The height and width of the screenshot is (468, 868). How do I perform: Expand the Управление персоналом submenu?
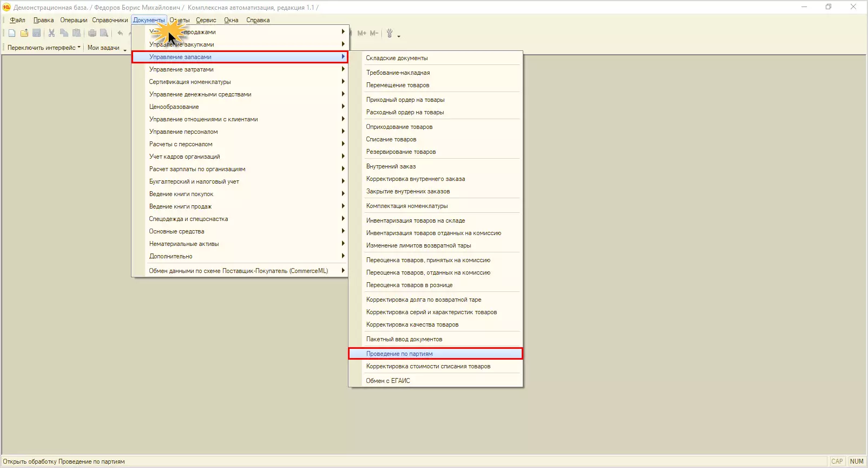pos(240,132)
